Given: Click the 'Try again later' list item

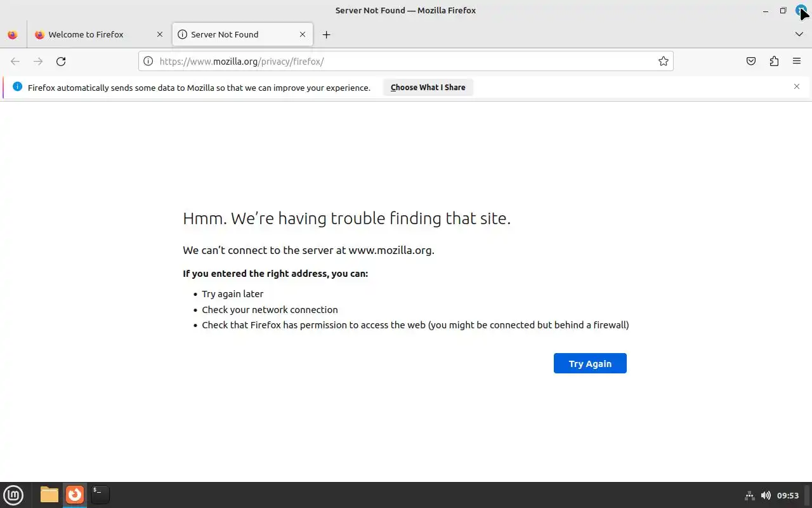Looking at the screenshot, I should (x=232, y=294).
